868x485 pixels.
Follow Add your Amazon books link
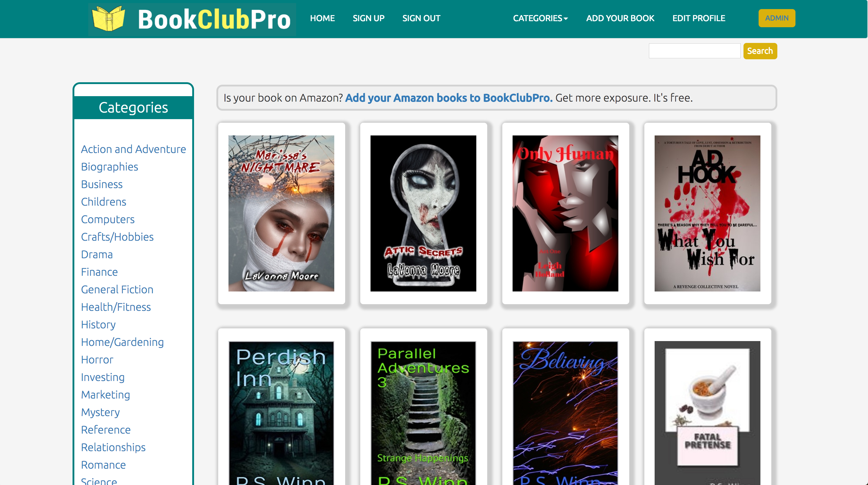[x=449, y=98]
